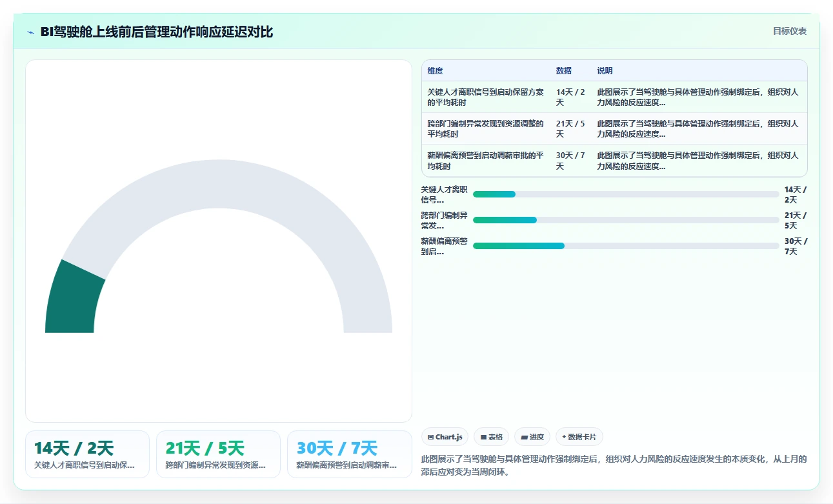Click the 数据卡片 tag chip
833x504 pixels.
pos(579,437)
